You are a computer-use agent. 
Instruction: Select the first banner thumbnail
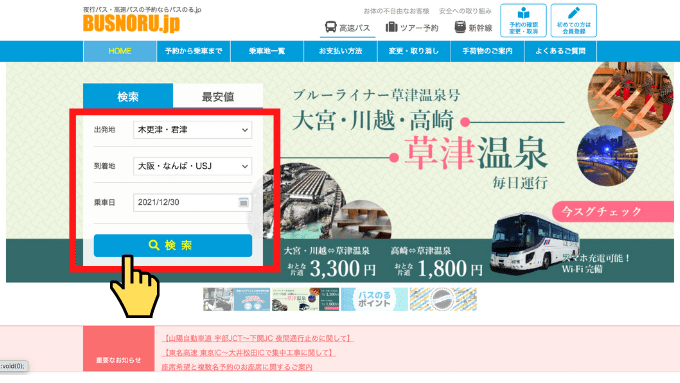pos(218,299)
